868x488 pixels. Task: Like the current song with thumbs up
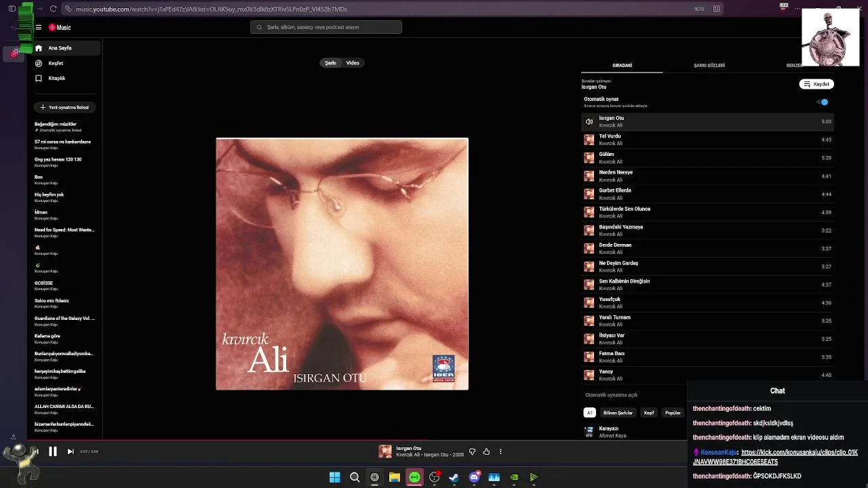click(x=486, y=451)
